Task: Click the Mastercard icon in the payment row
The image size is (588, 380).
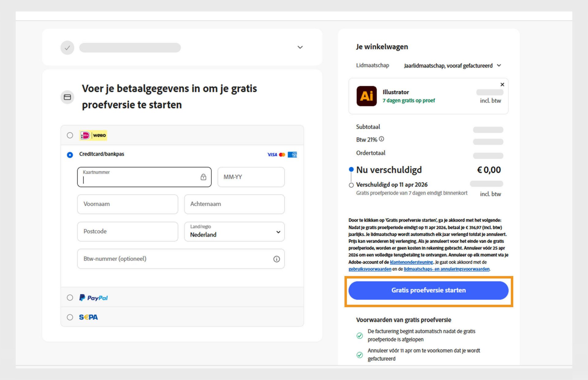Action: pos(282,154)
